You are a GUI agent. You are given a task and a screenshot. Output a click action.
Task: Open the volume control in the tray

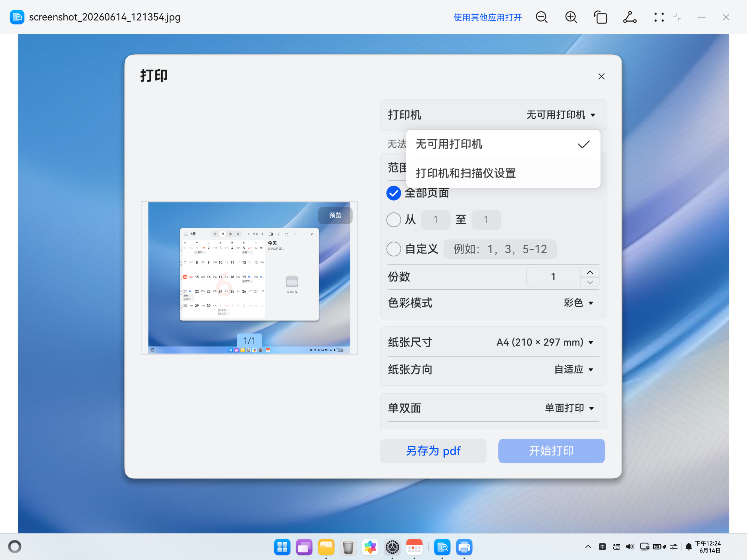[x=630, y=547]
